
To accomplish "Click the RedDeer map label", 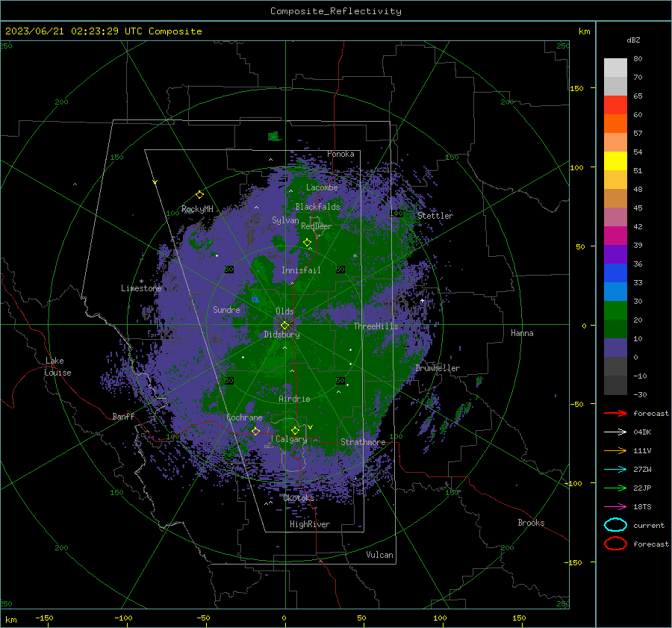I will 317,226.
